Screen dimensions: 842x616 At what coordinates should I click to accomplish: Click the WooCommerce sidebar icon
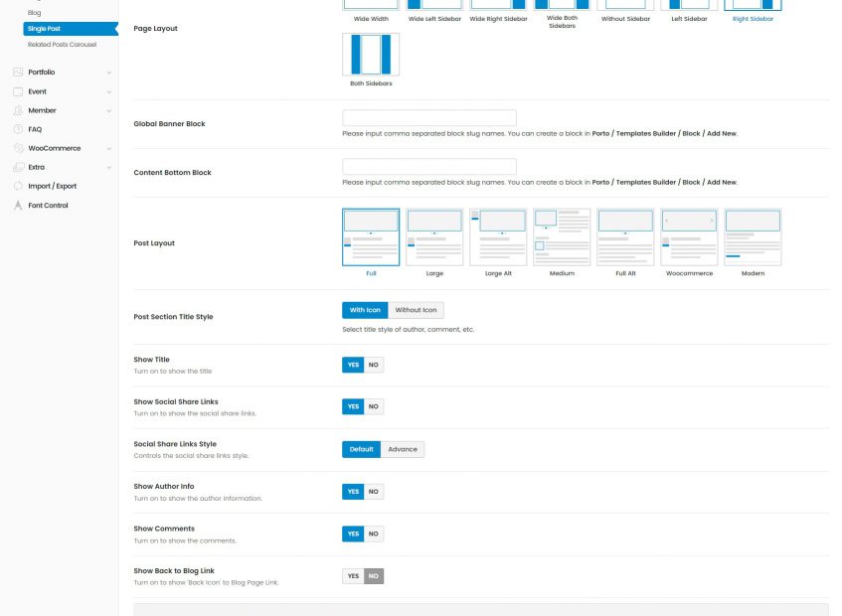pos(18,148)
